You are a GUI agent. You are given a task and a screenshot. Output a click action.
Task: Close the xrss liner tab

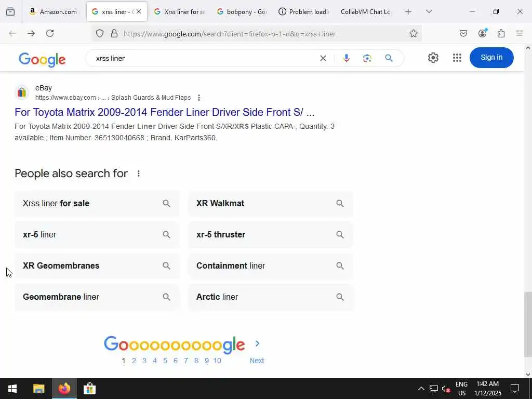click(139, 11)
